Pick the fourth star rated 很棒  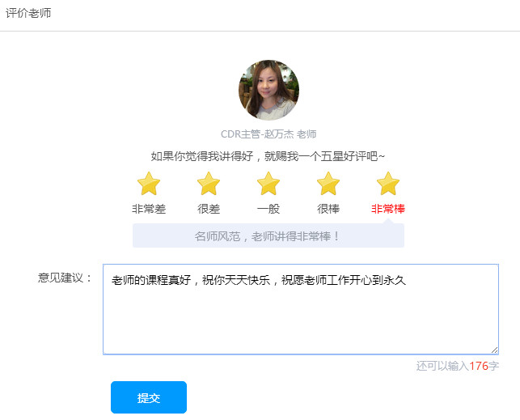pos(328,184)
